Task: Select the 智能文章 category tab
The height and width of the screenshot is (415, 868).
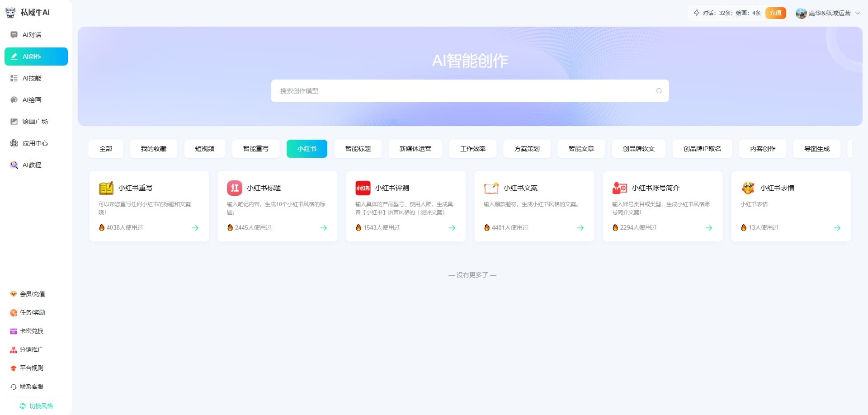Action: pyautogui.click(x=581, y=149)
